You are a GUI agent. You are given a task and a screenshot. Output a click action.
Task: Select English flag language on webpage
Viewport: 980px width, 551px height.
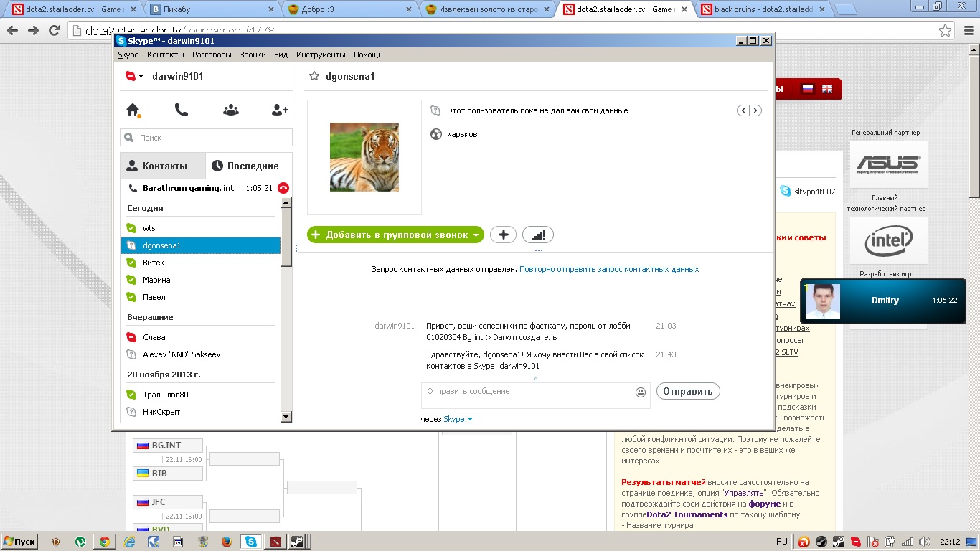click(x=827, y=89)
